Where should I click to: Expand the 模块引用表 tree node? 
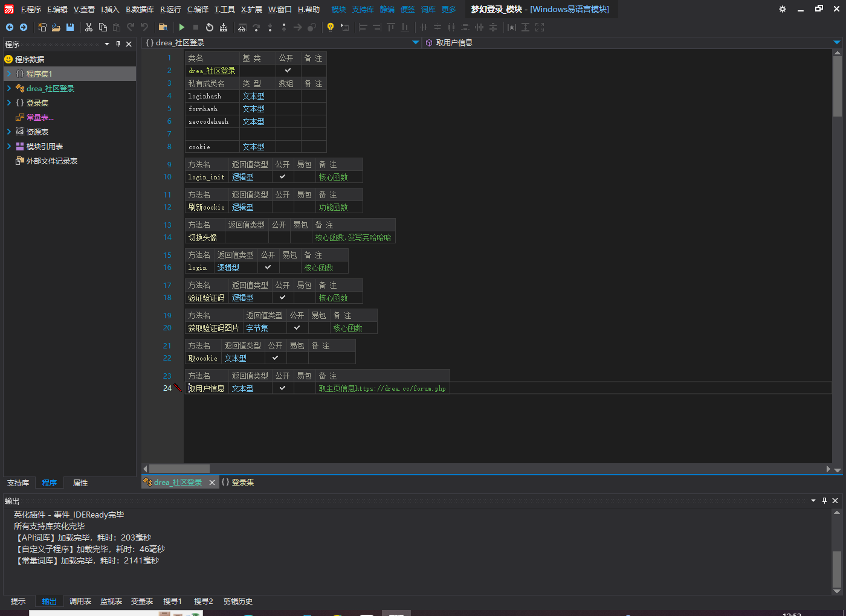(x=9, y=146)
